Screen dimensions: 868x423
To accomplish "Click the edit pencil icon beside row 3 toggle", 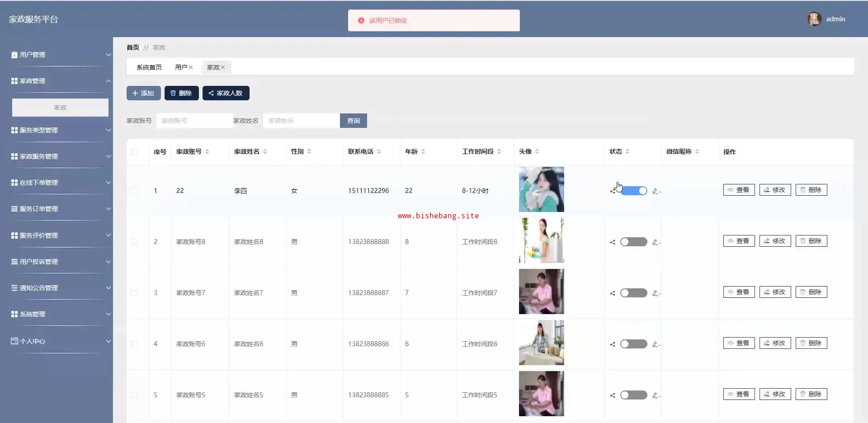I will (x=655, y=293).
